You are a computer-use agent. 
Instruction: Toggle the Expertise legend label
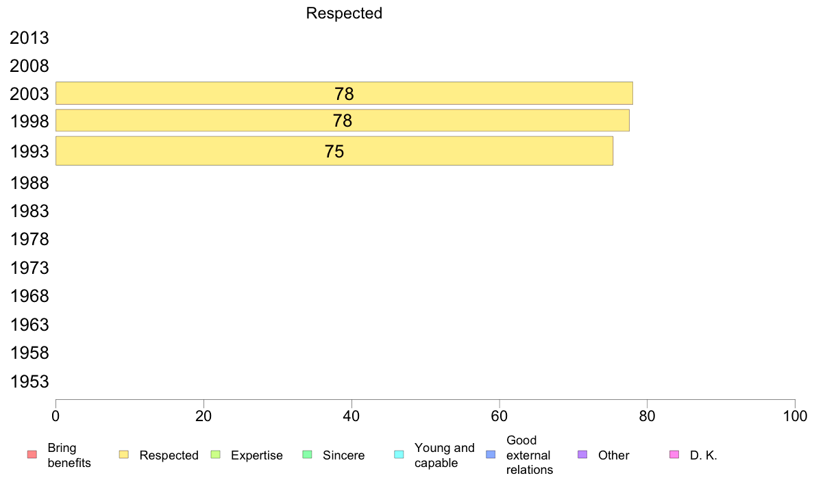pos(257,455)
